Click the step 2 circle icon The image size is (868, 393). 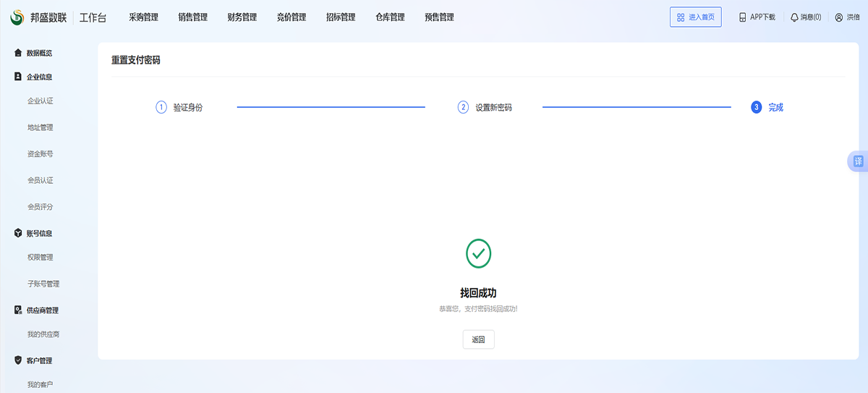tap(463, 107)
